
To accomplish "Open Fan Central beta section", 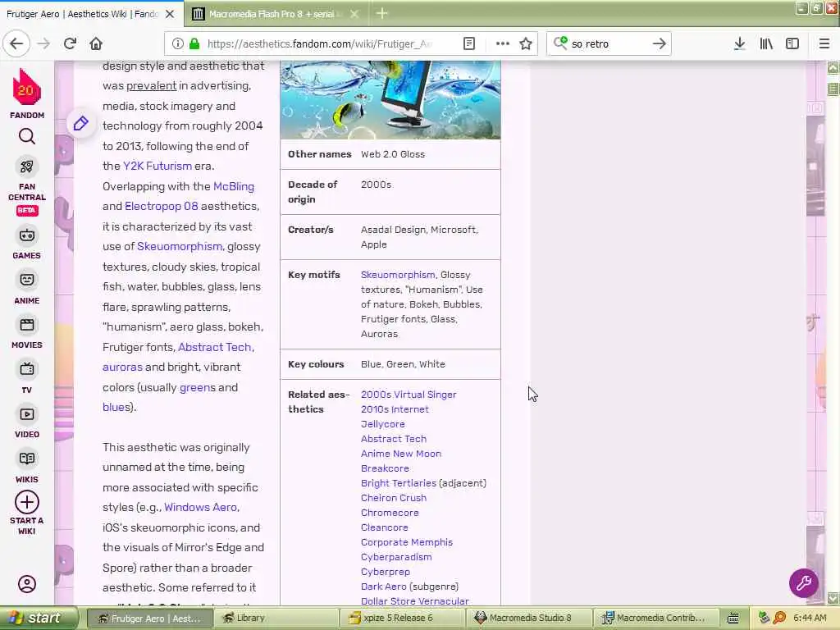I will (x=27, y=187).
